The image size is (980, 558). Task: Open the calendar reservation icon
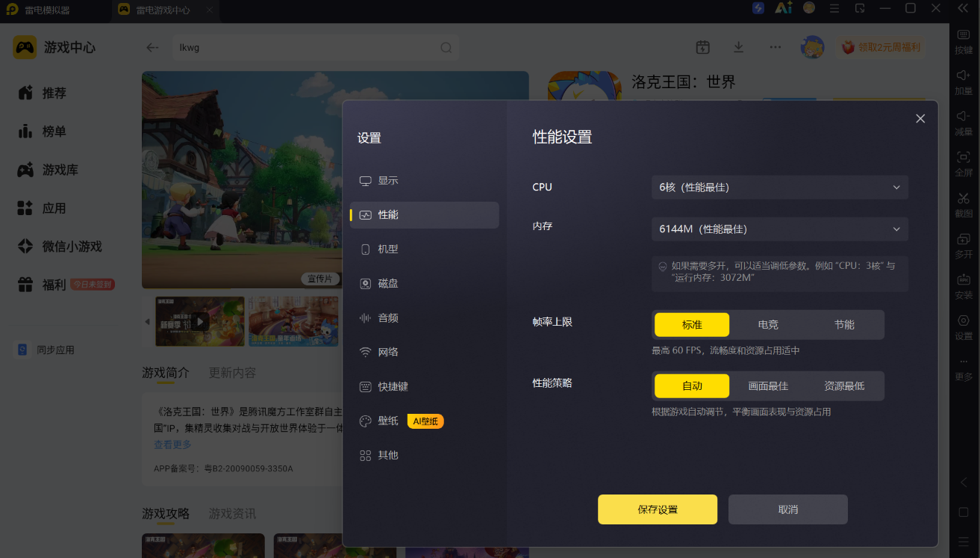702,47
